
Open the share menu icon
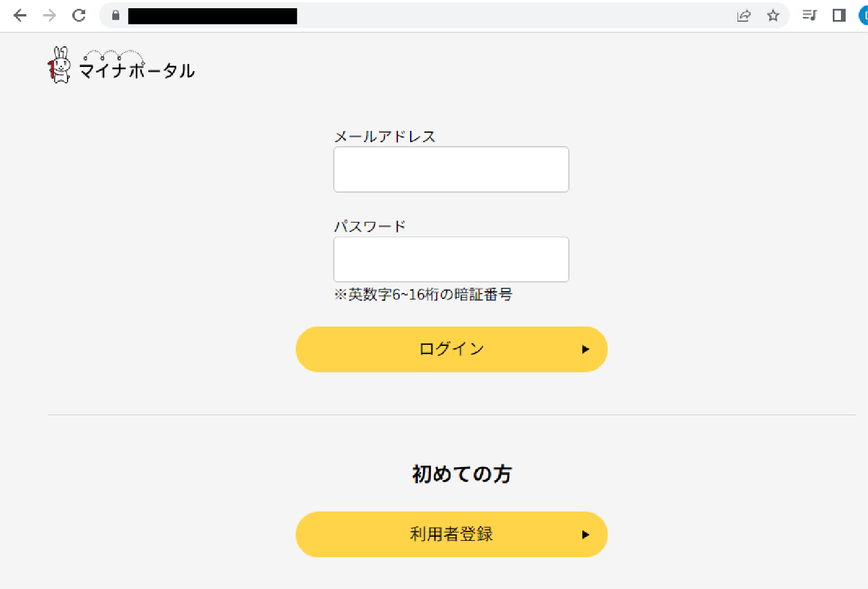point(744,16)
